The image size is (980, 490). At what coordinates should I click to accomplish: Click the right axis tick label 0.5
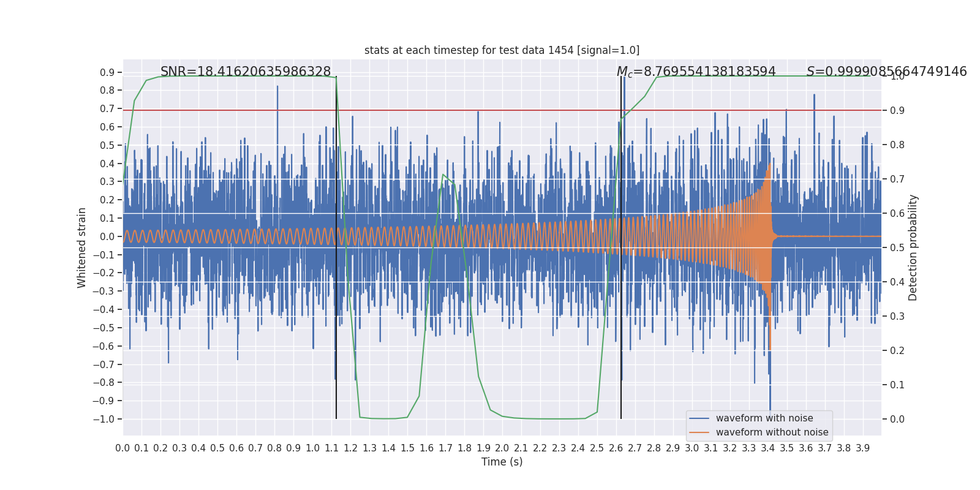897,248
